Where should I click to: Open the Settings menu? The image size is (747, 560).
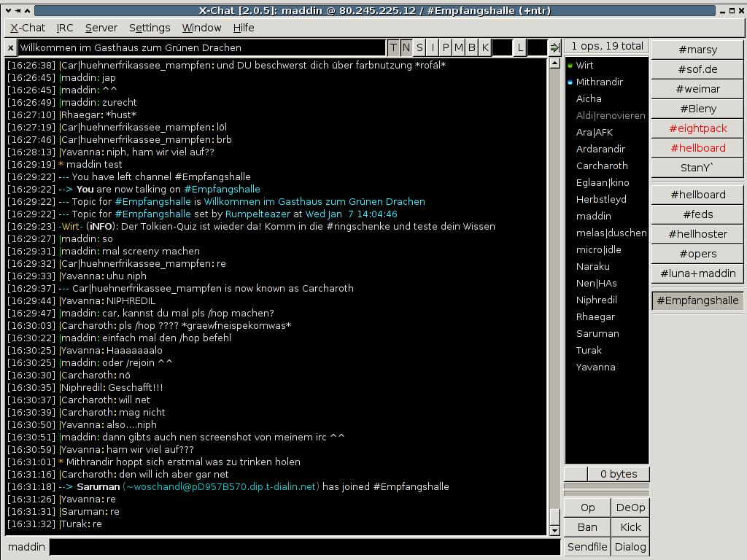pyautogui.click(x=150, y=28)
